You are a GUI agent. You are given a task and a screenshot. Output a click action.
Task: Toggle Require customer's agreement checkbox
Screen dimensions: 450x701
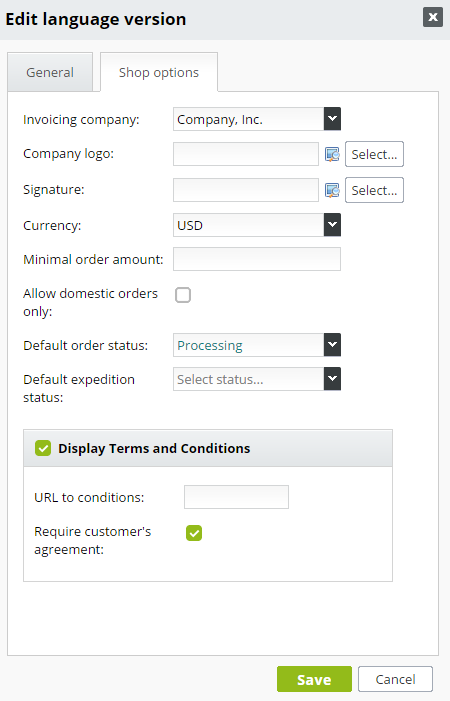194,533
